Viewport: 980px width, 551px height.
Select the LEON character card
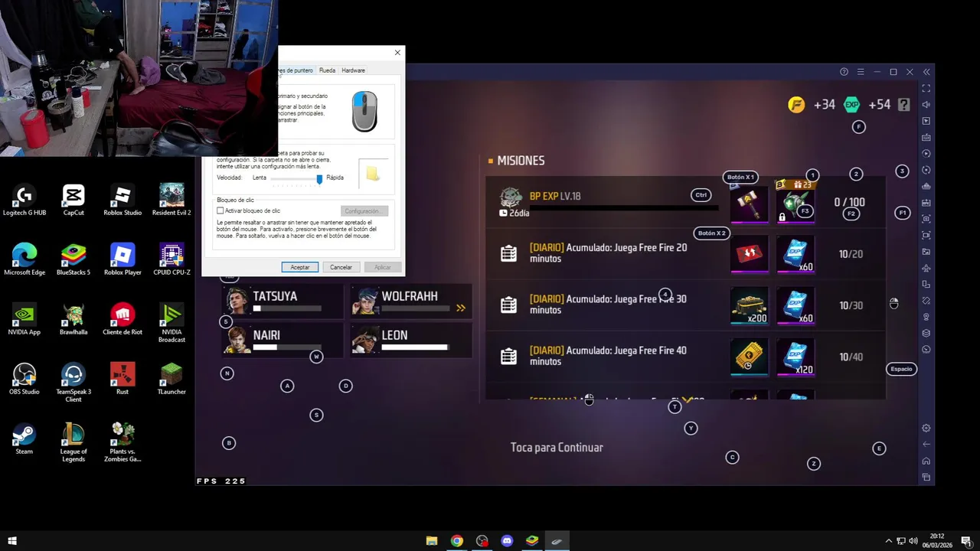[x=411, y=341]
